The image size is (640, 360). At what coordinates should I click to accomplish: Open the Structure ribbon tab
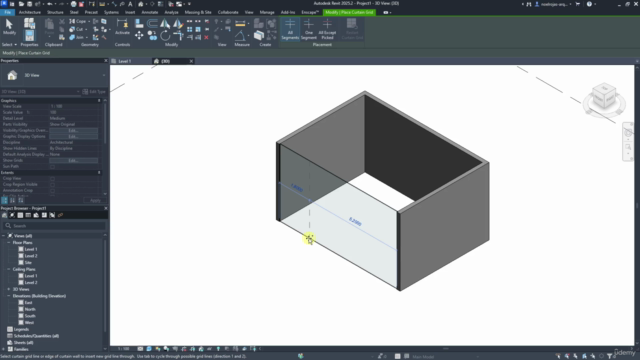click(55, 12)
